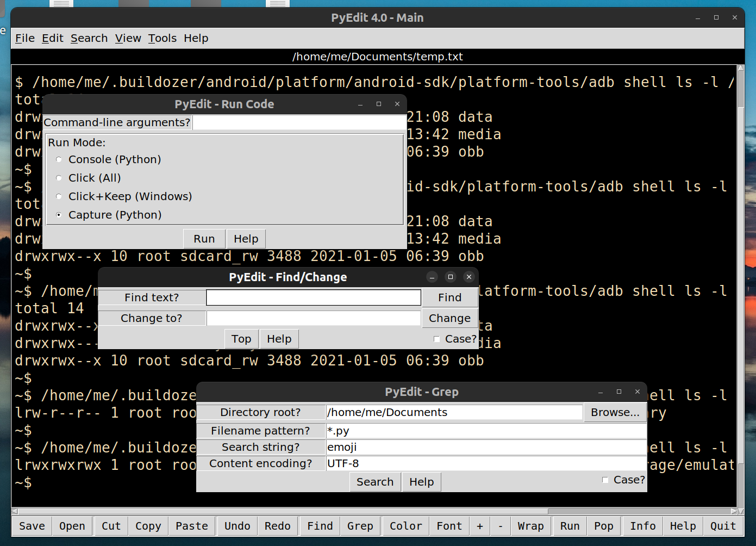The image size is (756, 546).
Task: Click Search button in Grep dialog
Action: 375,482
